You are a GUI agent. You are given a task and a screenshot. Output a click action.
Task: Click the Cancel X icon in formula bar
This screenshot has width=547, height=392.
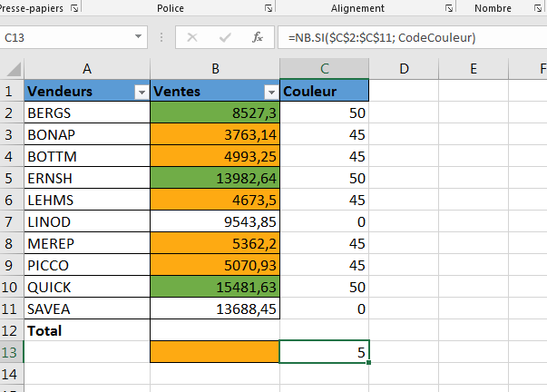click(x=192, y=37)
